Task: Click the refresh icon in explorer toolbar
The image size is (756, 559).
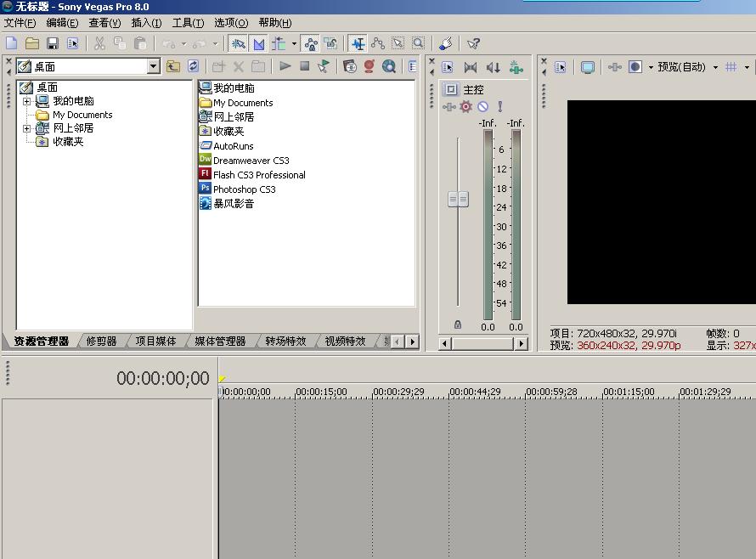Action: click(x=194, y=66)
